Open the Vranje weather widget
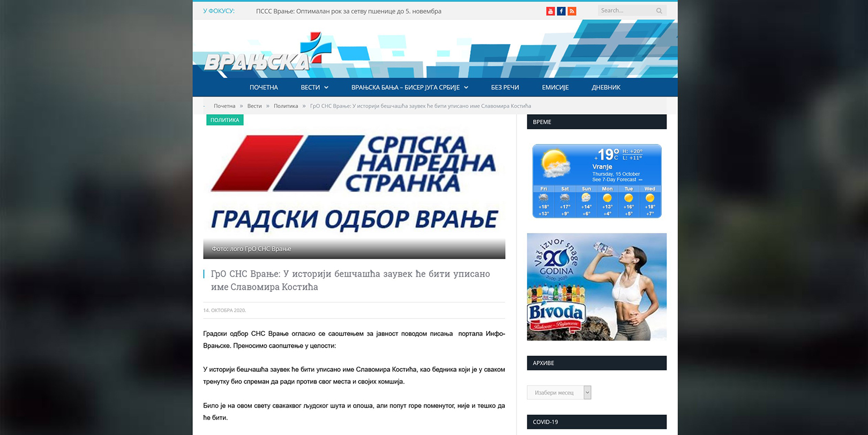This screenshot has width=868, height=435. click(597, 181)
